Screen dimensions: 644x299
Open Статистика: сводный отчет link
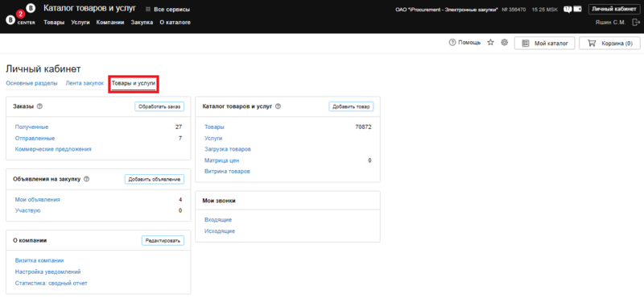point(52,283)
